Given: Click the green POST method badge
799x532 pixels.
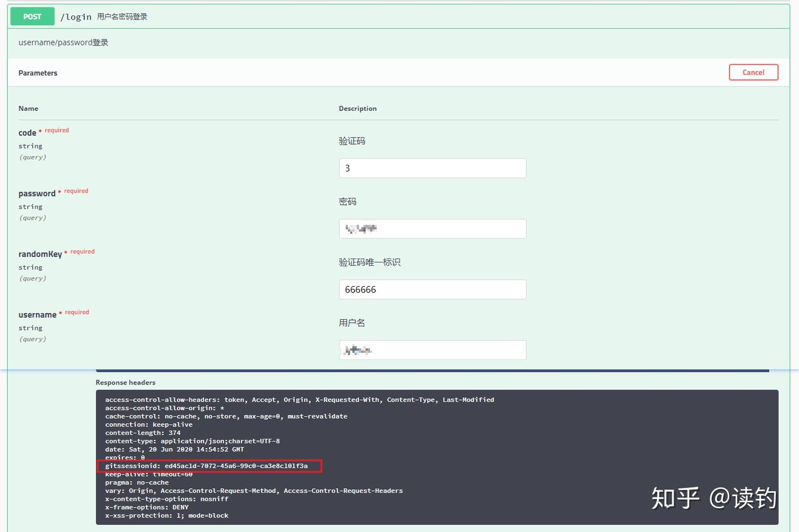Looking at the screenshot, I should 32,16.
